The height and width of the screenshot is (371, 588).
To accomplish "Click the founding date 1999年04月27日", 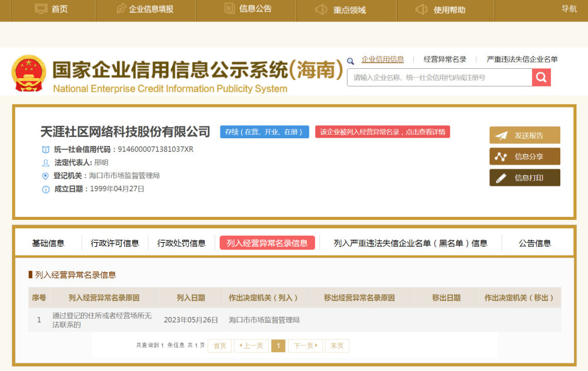I will [117, 189].
